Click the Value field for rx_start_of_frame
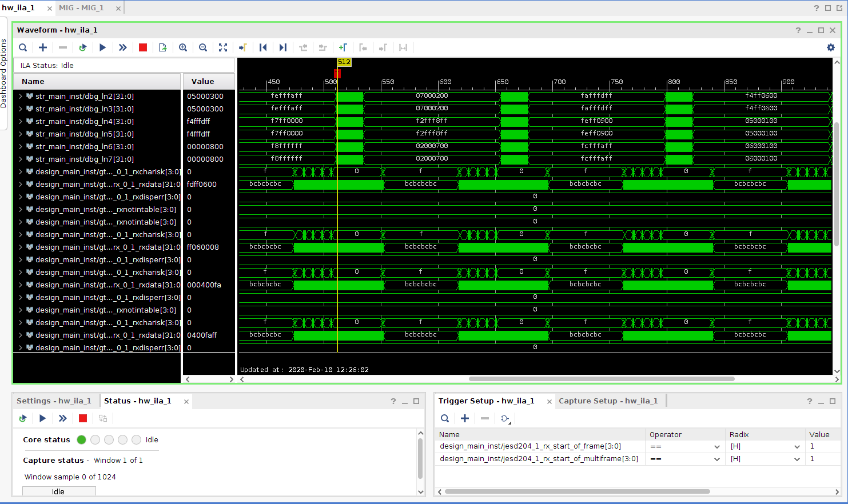Screen dimensions: 848x504 (821, 446)
